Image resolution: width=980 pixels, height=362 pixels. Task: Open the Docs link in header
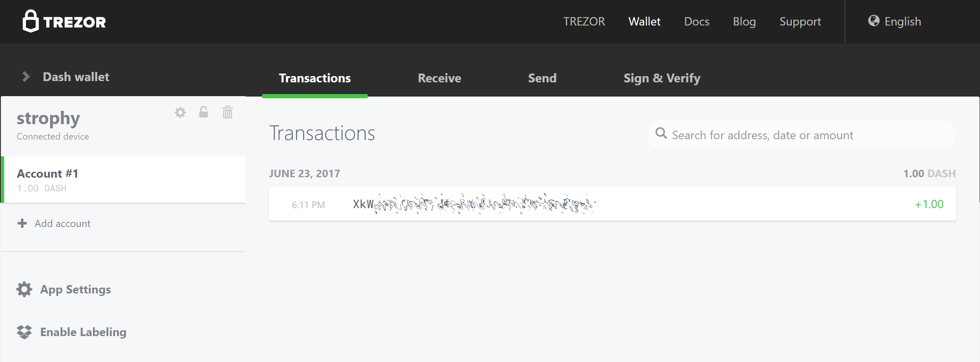coord(696,21)
